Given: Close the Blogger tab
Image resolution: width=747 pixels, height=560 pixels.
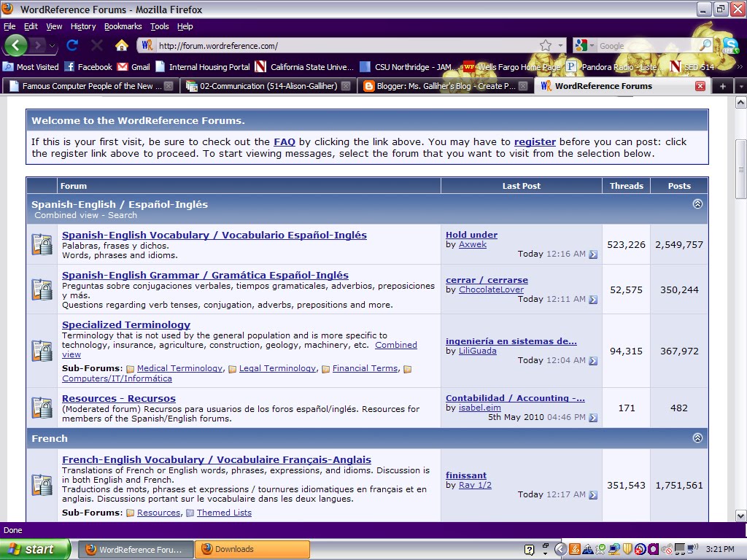Looking at the screenshot, I should click(523, 86).
